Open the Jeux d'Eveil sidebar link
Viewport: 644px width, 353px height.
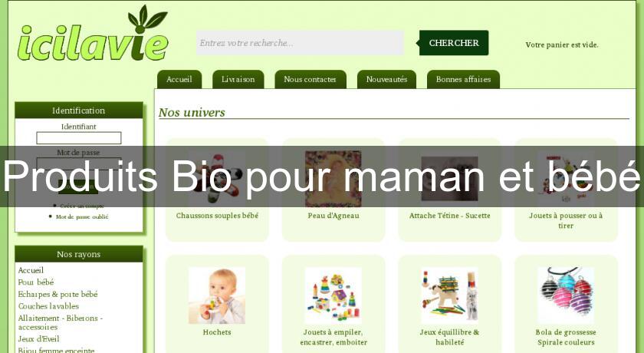(39, 339)
